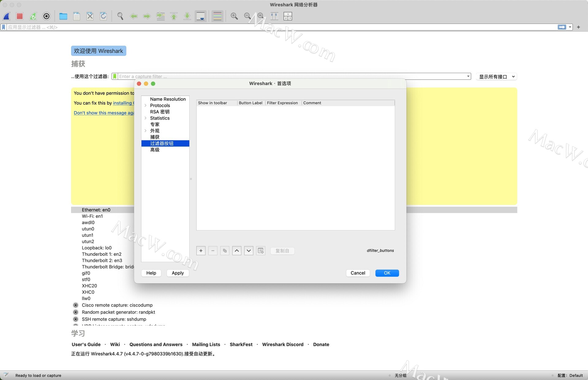Image resolution: width=588 pixels, height=380 pixels.
Task: Click the reset layout toolbar icon
Action: [x=288, y=16]
